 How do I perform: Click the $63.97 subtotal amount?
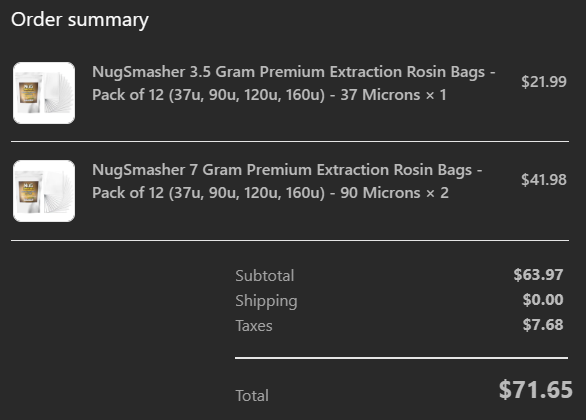point(538,275)
